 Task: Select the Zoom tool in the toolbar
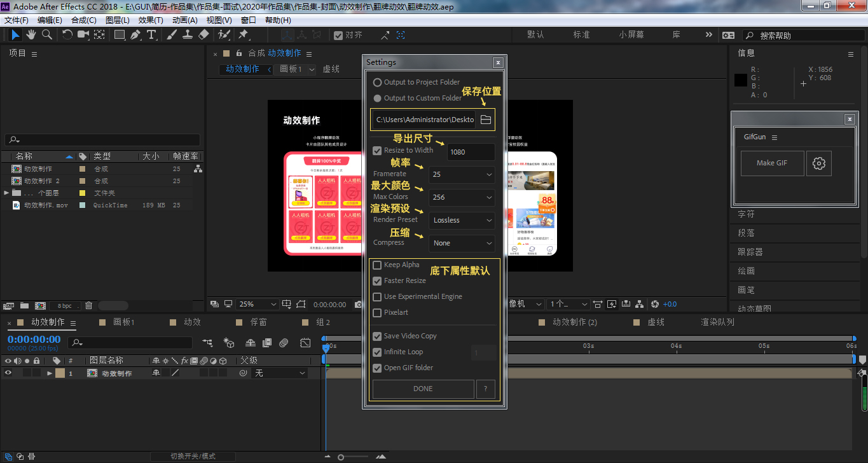(x=46, y=34)
